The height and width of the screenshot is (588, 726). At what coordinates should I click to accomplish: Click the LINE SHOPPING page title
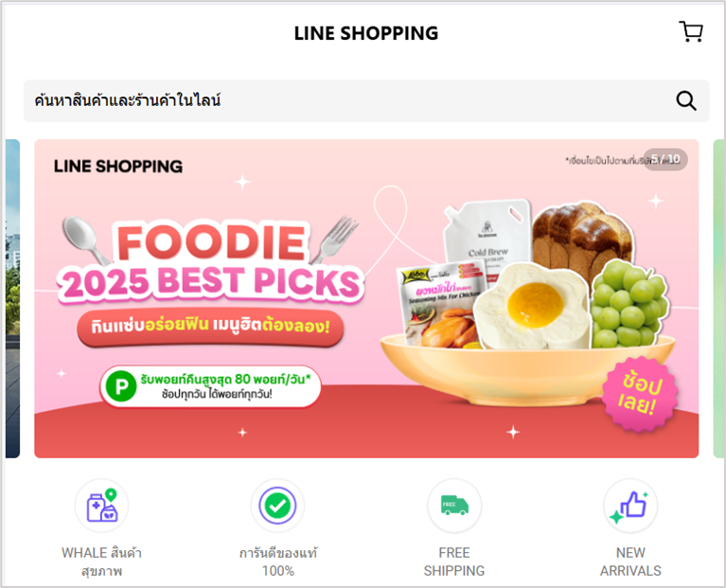[366, 33]
